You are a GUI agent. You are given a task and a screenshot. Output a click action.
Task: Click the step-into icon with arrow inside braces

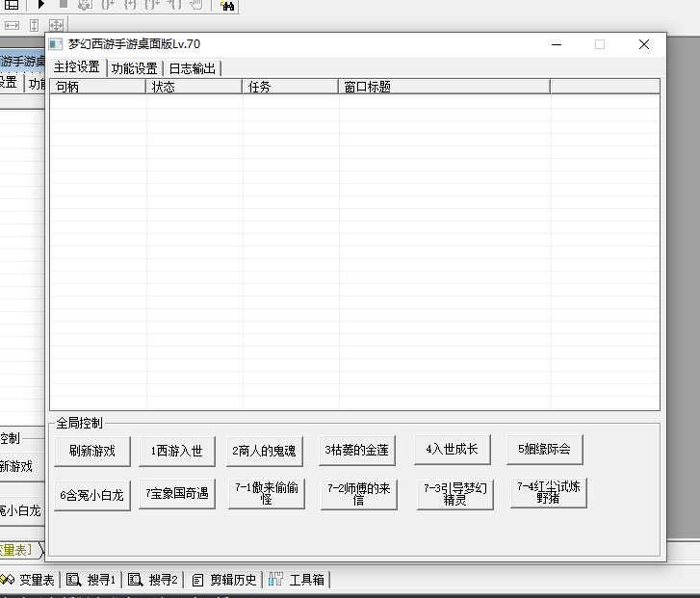[130, 5]
